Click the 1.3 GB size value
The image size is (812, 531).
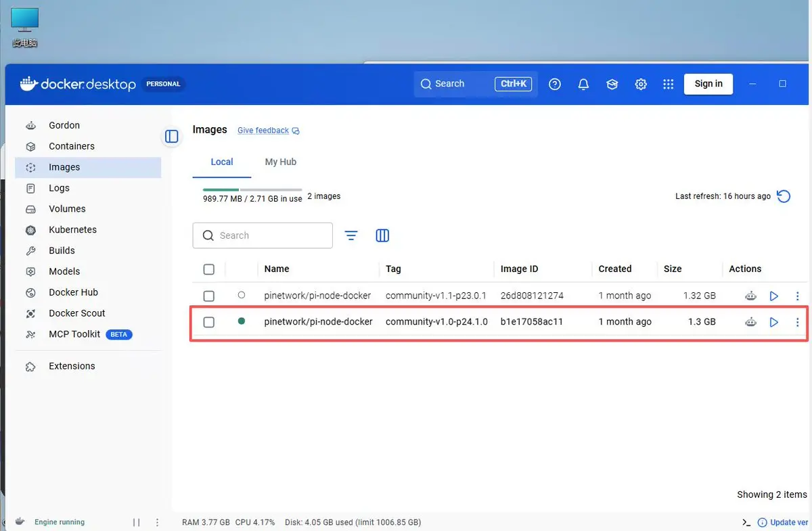pyautogui.click(x=702, y=322)
